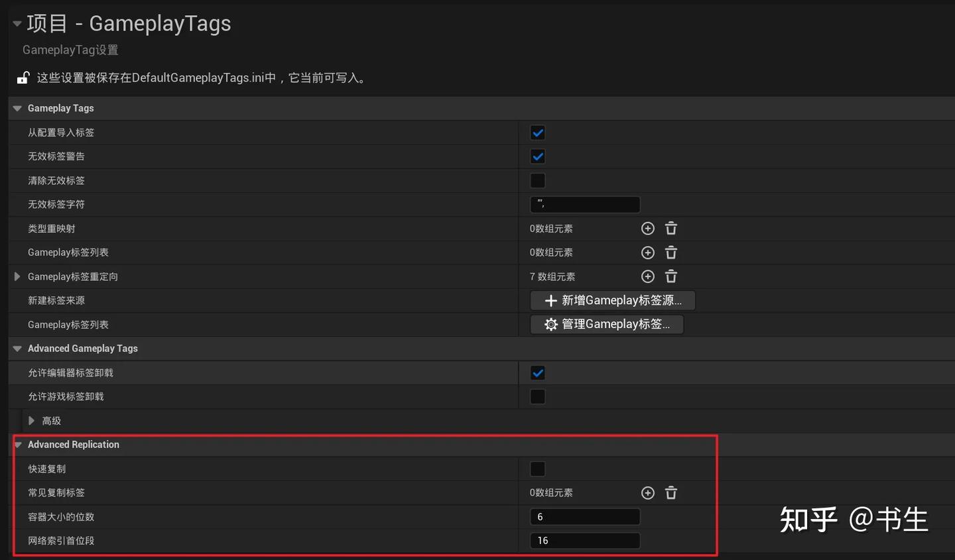Clear first Gameplay标签列表 array with trash icon

tap(671, 252)
